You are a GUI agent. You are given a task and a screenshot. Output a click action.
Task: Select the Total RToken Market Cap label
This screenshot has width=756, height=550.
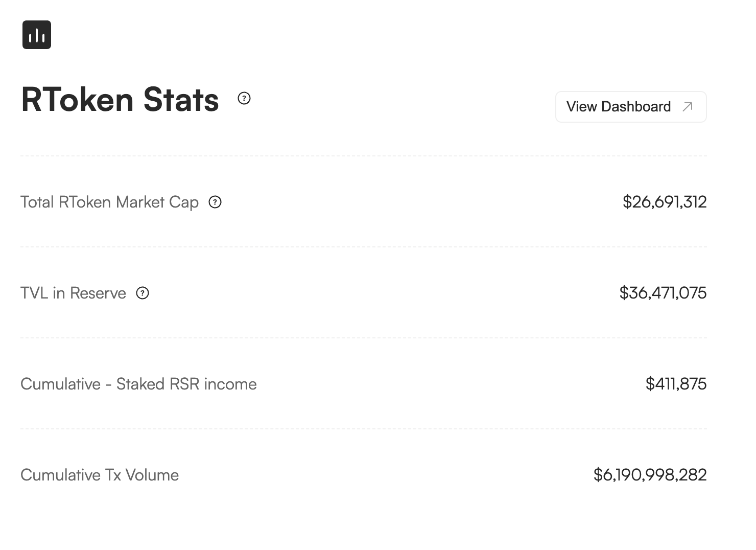[109, 202]
